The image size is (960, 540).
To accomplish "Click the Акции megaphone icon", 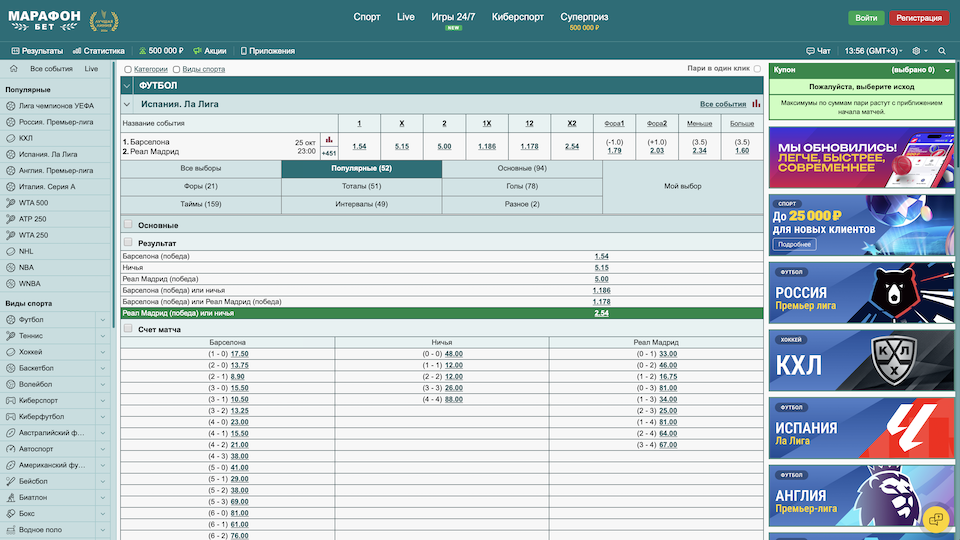I will pos(197,51).
